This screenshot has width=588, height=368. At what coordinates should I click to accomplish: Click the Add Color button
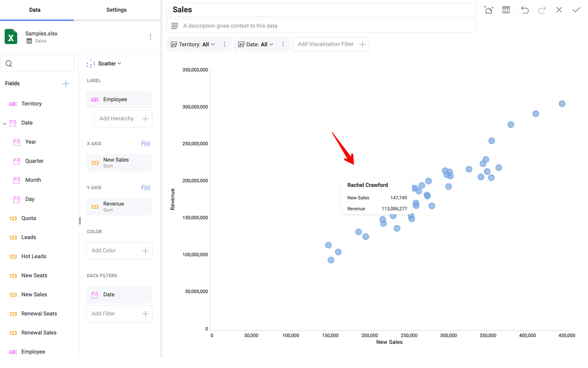119,251
